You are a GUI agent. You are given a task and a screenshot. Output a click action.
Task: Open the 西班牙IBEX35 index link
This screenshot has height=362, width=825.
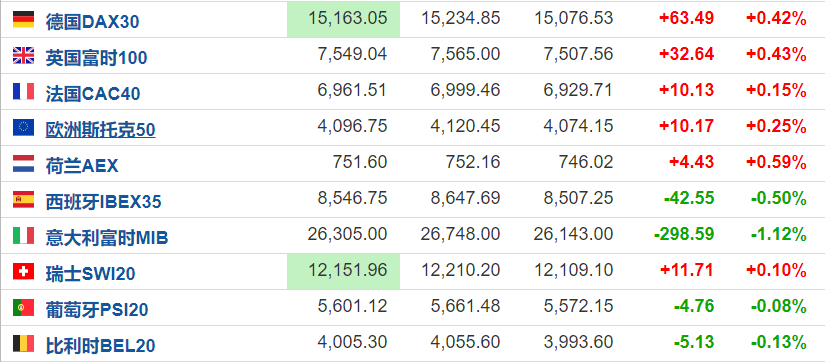pyautogui.click(x=104, y=202)
